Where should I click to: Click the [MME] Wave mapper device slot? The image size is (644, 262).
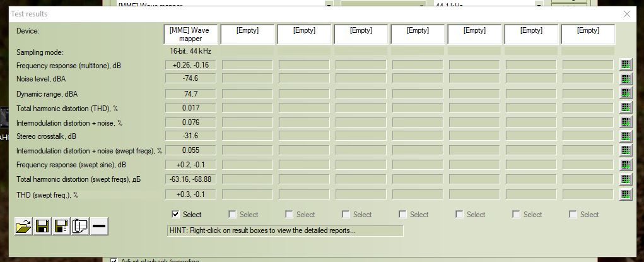click(x=190, y=34)
